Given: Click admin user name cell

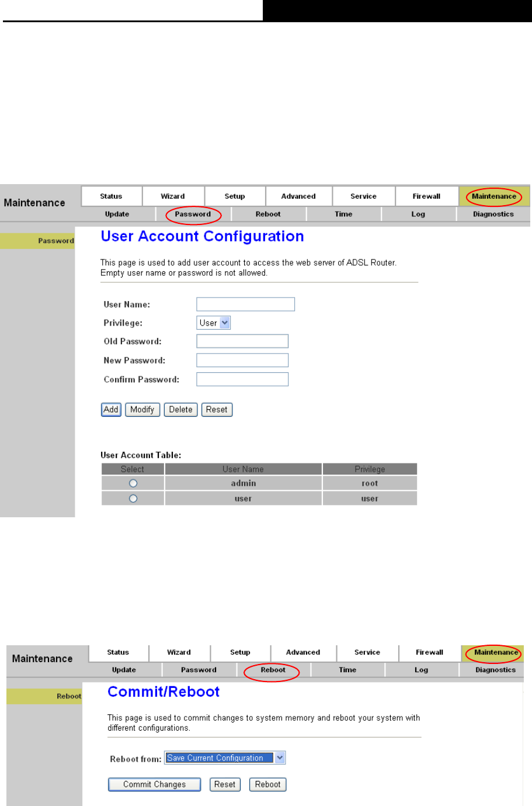Looking at the screenshot, I should click(x=244, y=483).
